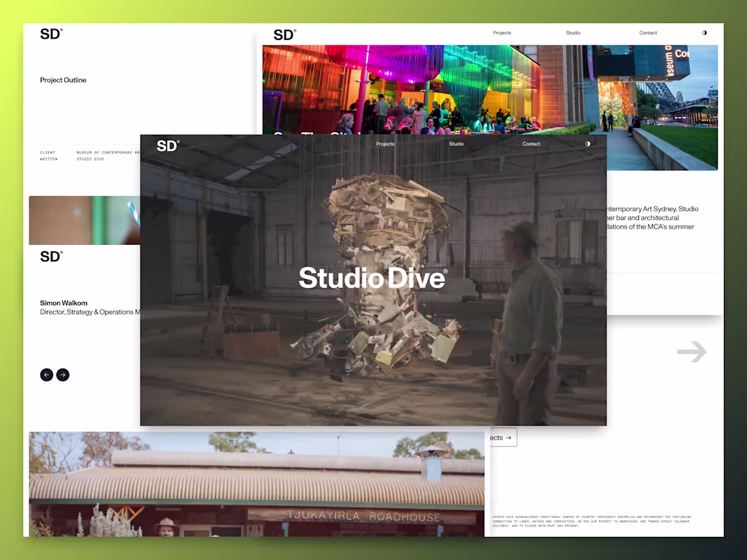Toggle dark mode on the MCA page header
The height and width of the screenshot is (560, 747).
(x=704, y=32)
